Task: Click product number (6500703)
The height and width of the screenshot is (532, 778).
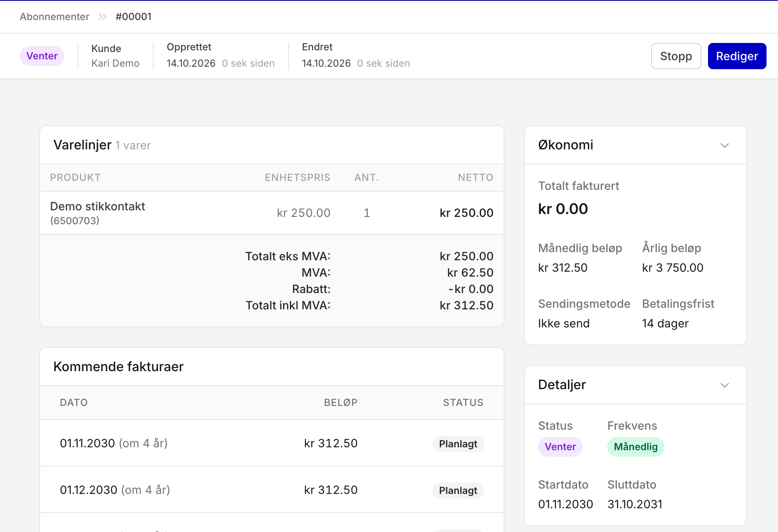Action: pos(75,221)
